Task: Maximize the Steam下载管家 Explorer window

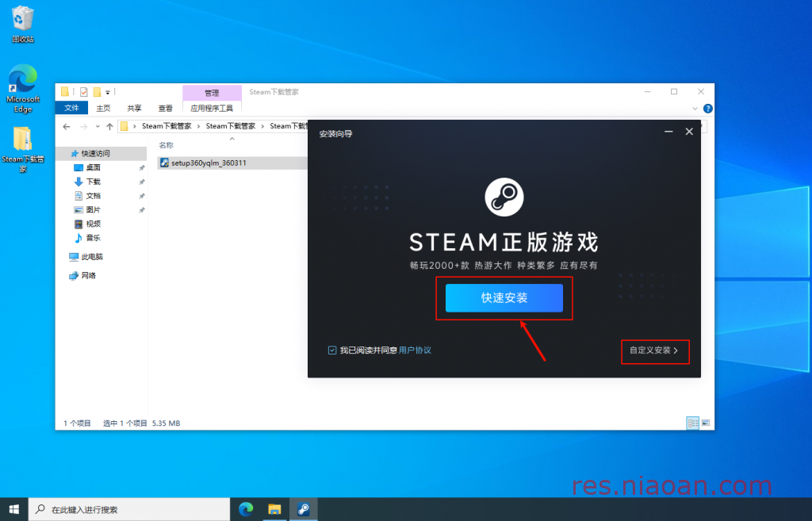Action: click(674, 92)
